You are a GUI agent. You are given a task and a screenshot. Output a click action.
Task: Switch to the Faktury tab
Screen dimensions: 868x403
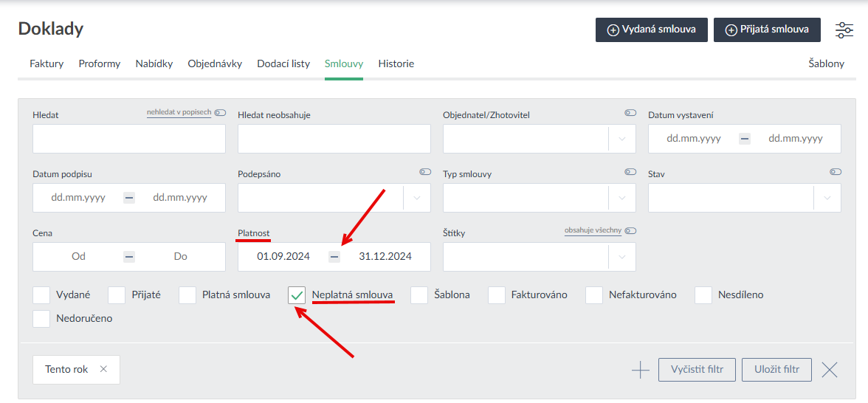coord(46,64)
